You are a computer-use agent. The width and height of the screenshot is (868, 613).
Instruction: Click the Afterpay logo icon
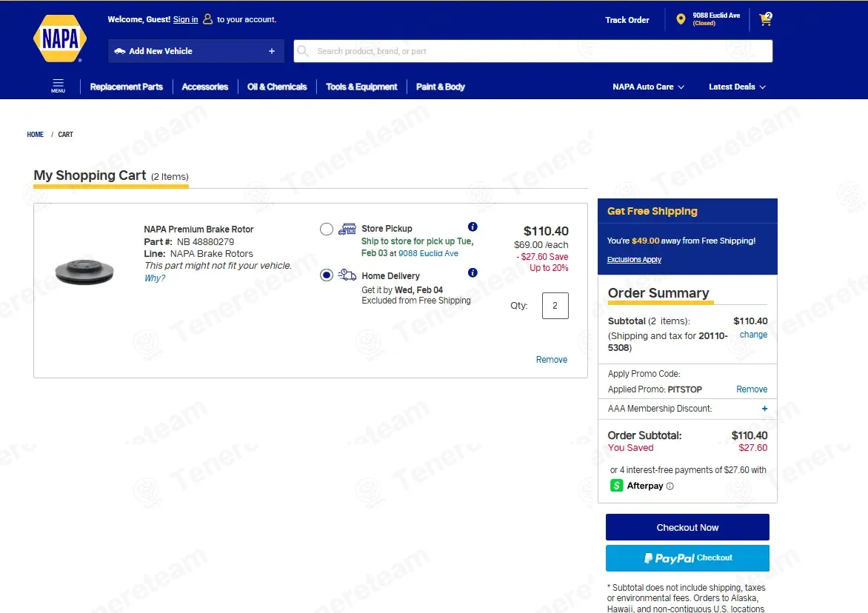coord(617,486)
